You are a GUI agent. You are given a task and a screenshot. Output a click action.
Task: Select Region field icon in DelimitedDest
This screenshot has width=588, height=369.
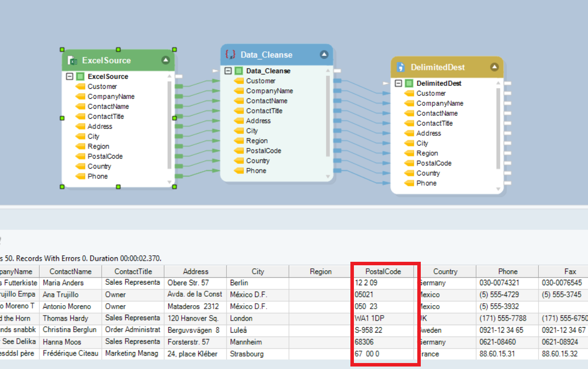point(409,153)
